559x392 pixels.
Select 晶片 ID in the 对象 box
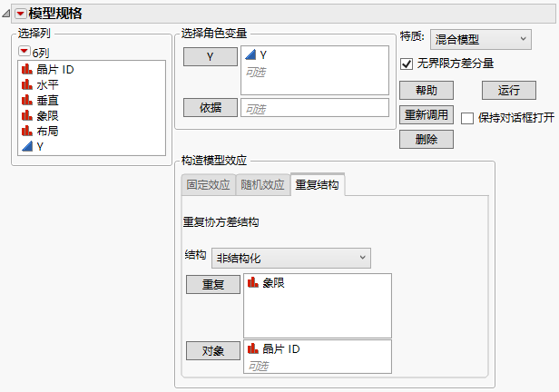pyautogui.click(x=281, y=348)
